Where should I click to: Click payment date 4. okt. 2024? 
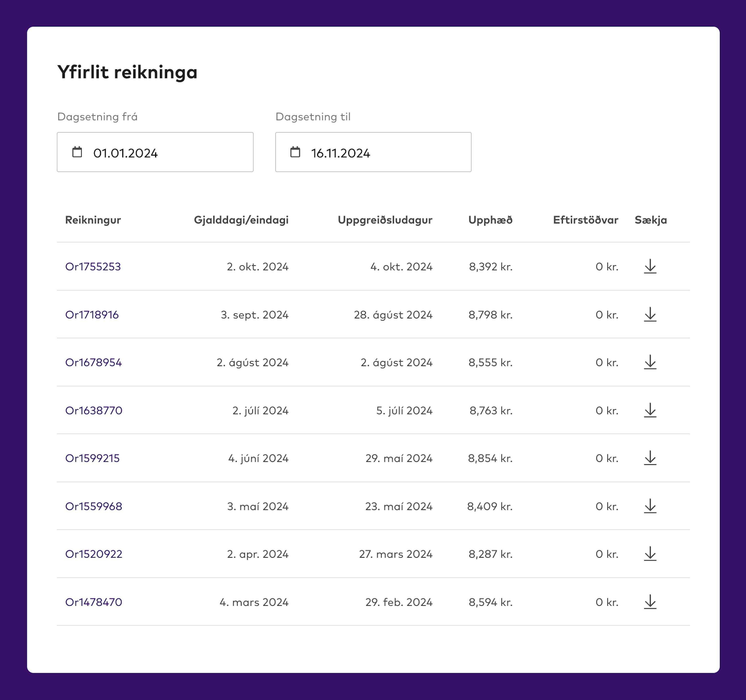[402, 267]
